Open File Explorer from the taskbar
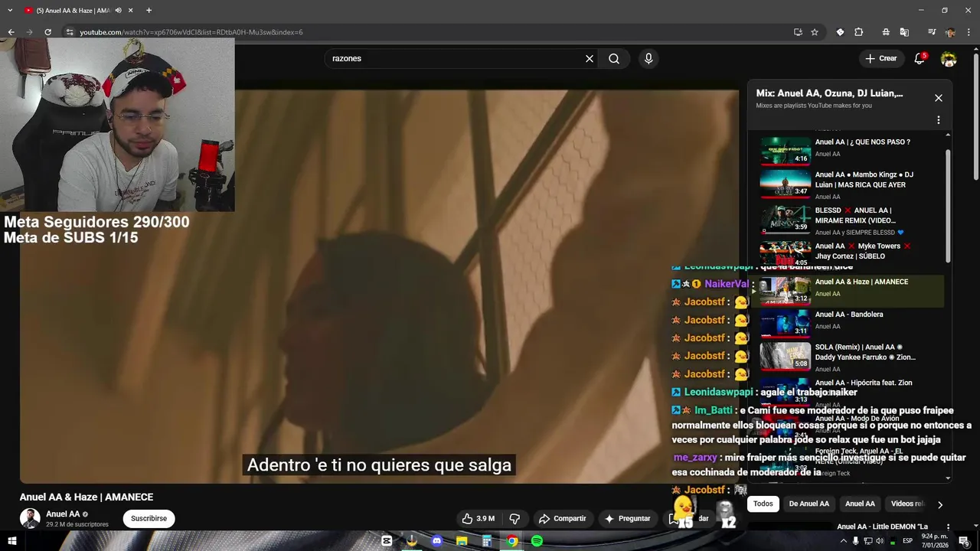This screenshot has width=980, height=551. coord(462,541)
